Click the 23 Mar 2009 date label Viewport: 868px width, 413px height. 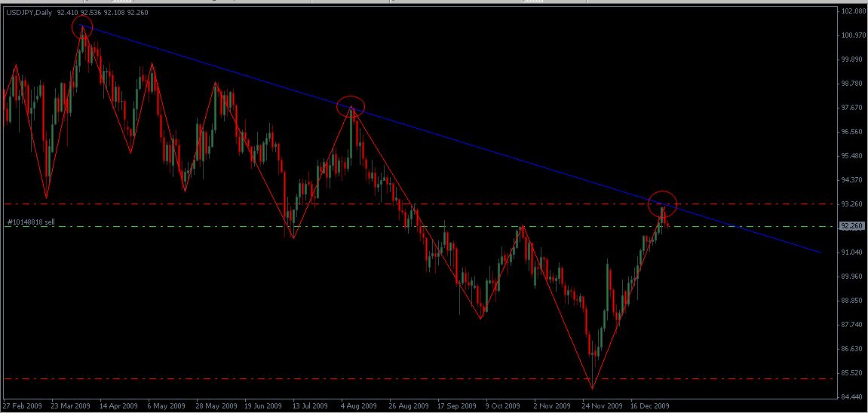click(70, 405)
